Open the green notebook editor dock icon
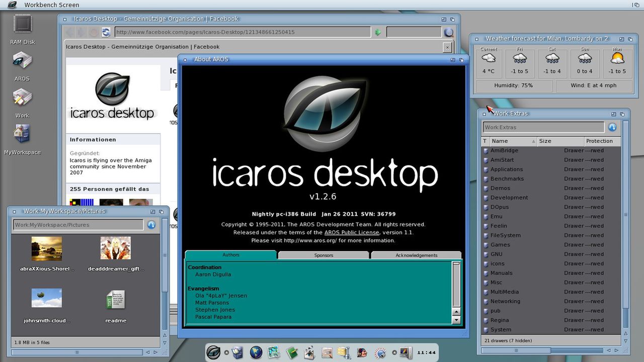Screen dimensions: 644x362 click(x=291, y=352)
